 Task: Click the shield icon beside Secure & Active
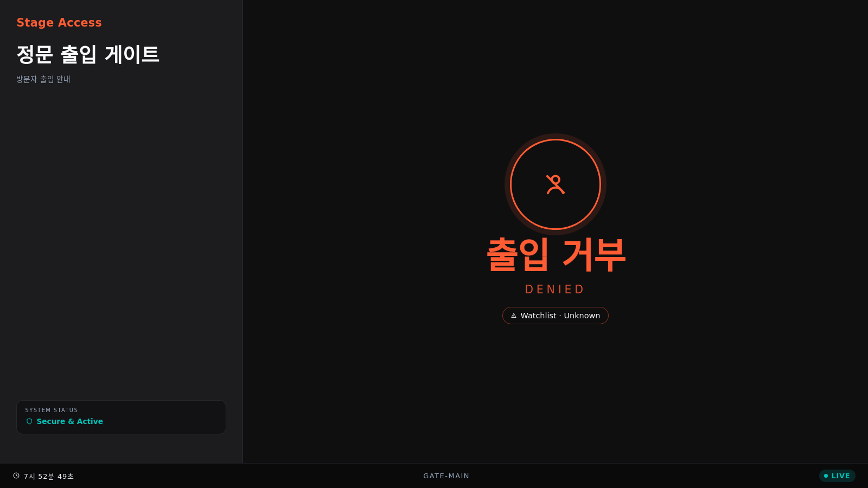29,421
